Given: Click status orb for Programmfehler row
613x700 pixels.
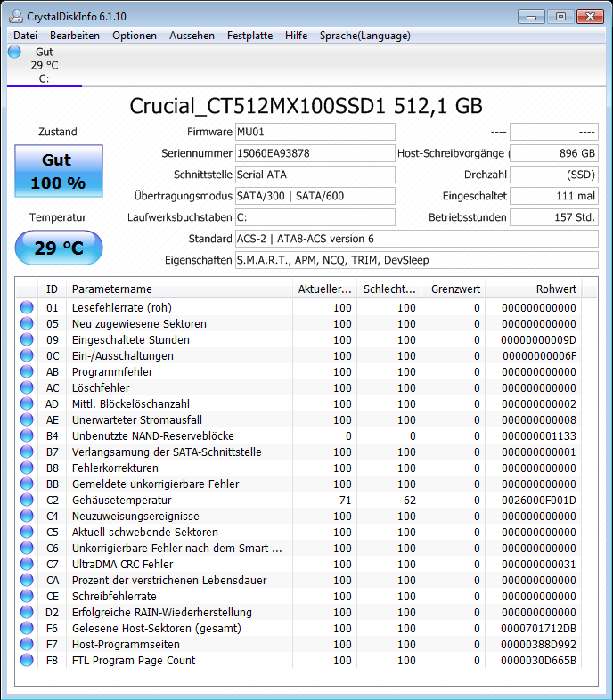Looking at the screenshot, I should coord(27,372).
